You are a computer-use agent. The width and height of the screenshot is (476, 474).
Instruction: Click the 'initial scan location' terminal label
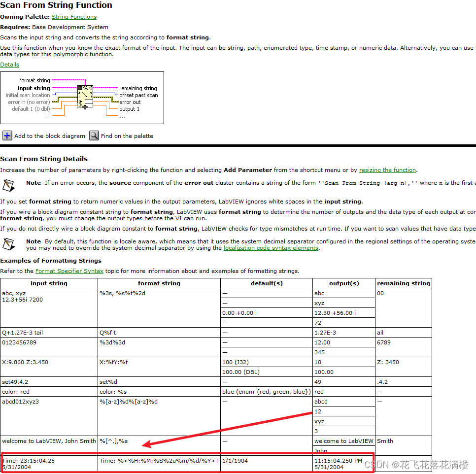click(28, 95)
